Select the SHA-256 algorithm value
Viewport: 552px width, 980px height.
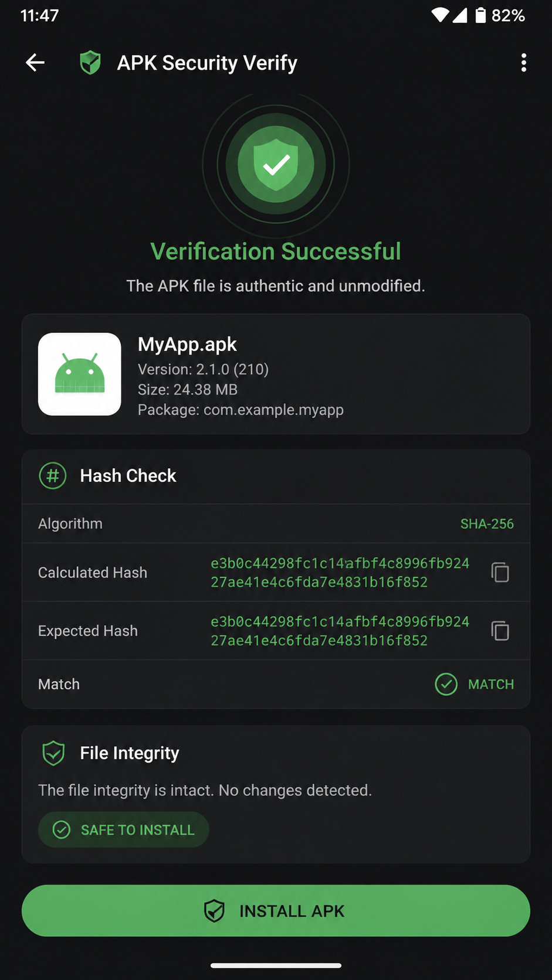point(487,523)
